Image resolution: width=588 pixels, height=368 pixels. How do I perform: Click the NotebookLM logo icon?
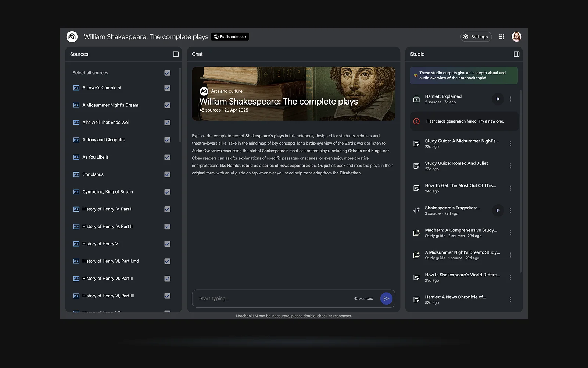72,37
